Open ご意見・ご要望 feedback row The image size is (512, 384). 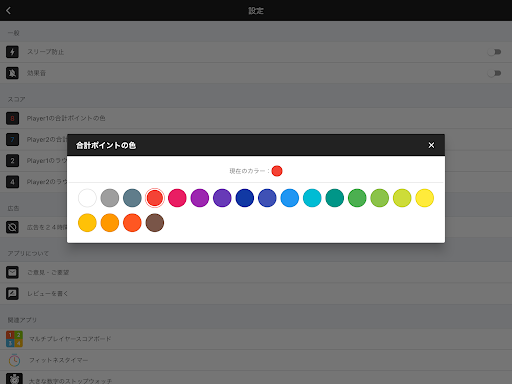256,272
